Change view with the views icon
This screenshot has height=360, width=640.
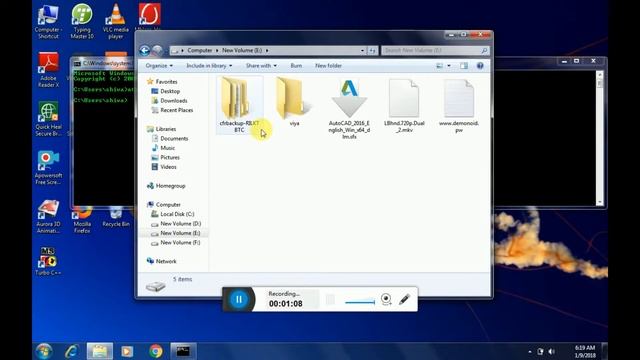[440, 66]
